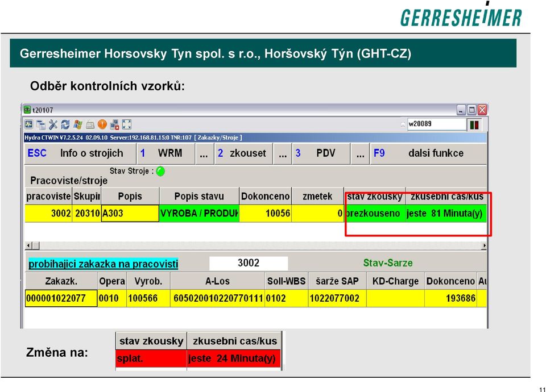Screen dimensions: 546x392
Task: Click the red splat. status cell
Action: coord(151,358)
